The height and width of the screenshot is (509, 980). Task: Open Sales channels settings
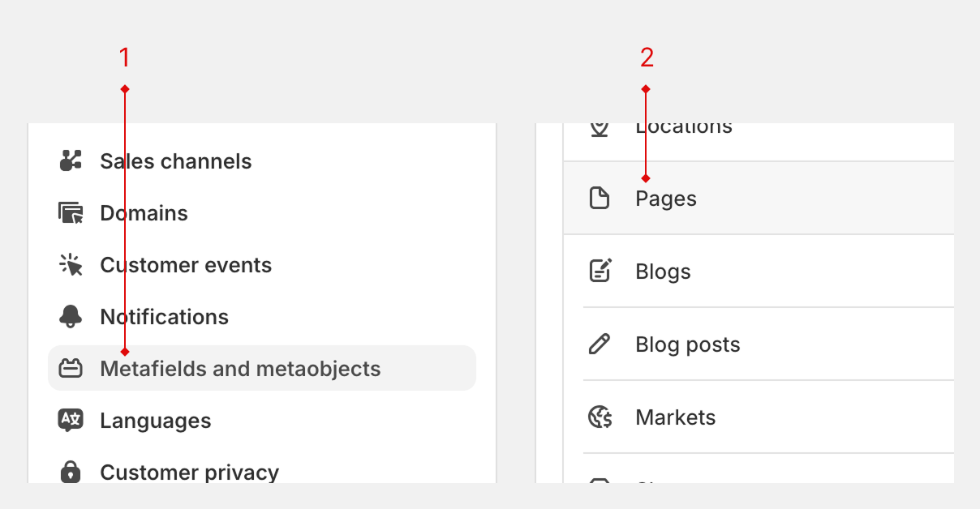click(175, 161)
